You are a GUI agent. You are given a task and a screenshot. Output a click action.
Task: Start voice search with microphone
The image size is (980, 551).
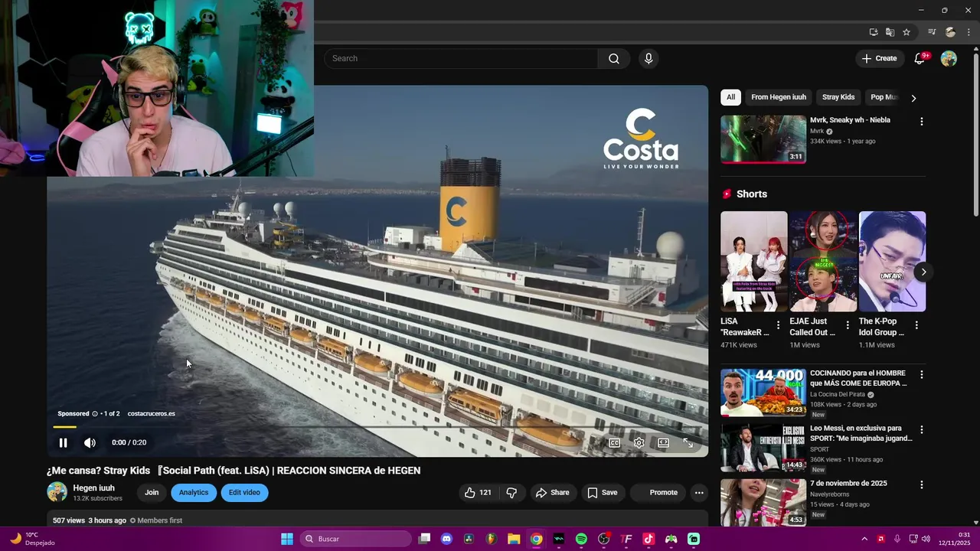648,58
